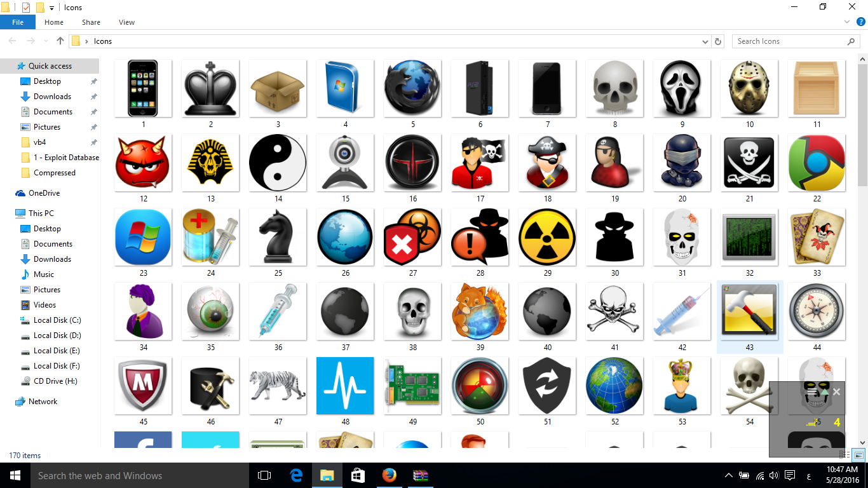The height and width of the screenshot is (488, 868).
Task: Open the File menu
Action: pos(18,22)
